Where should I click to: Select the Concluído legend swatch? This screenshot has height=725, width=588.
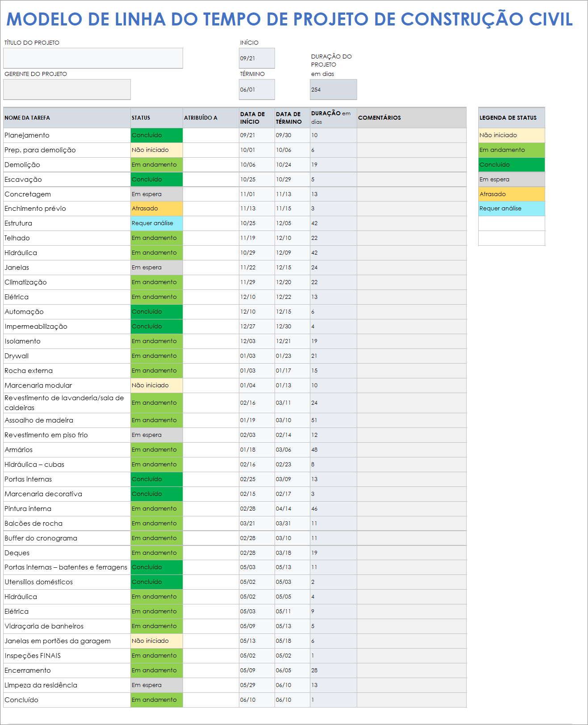coord(512,165)
